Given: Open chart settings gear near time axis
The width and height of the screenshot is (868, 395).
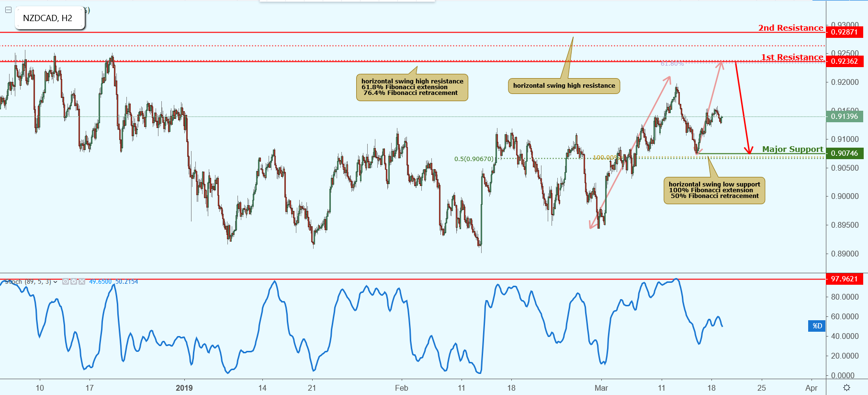Looking at the screenshot, I should 846,388.
